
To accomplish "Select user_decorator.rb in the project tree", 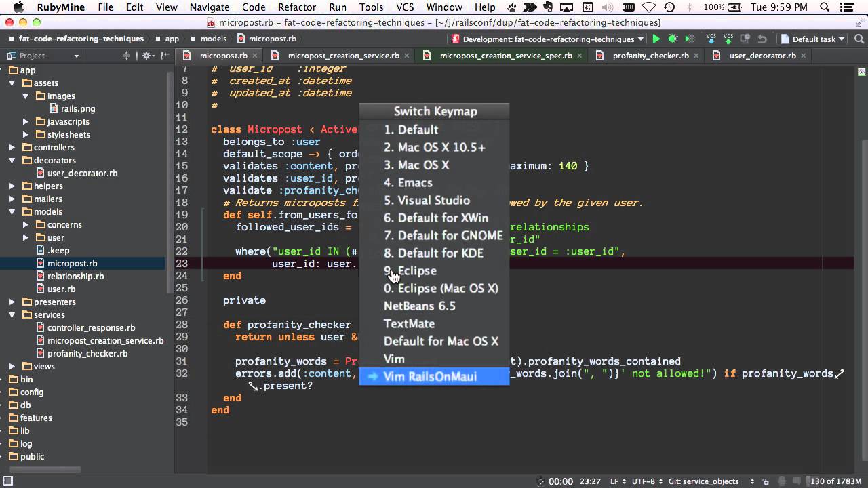I will (82, 173).
